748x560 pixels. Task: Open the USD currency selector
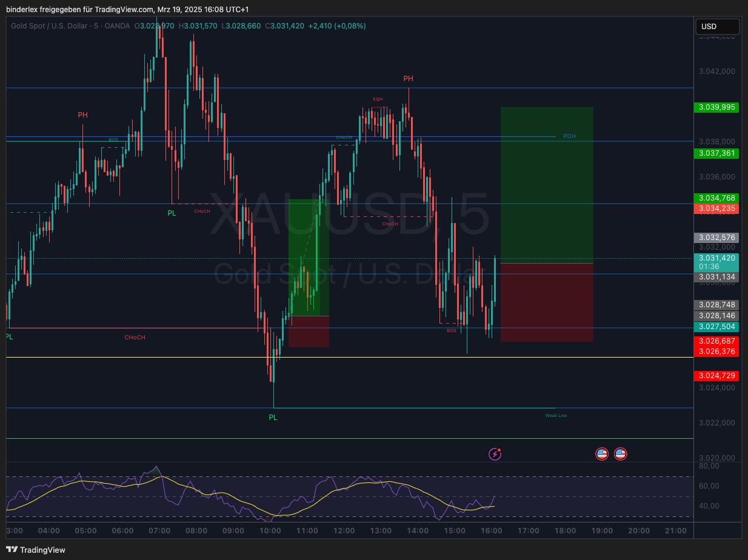[717, 27]
